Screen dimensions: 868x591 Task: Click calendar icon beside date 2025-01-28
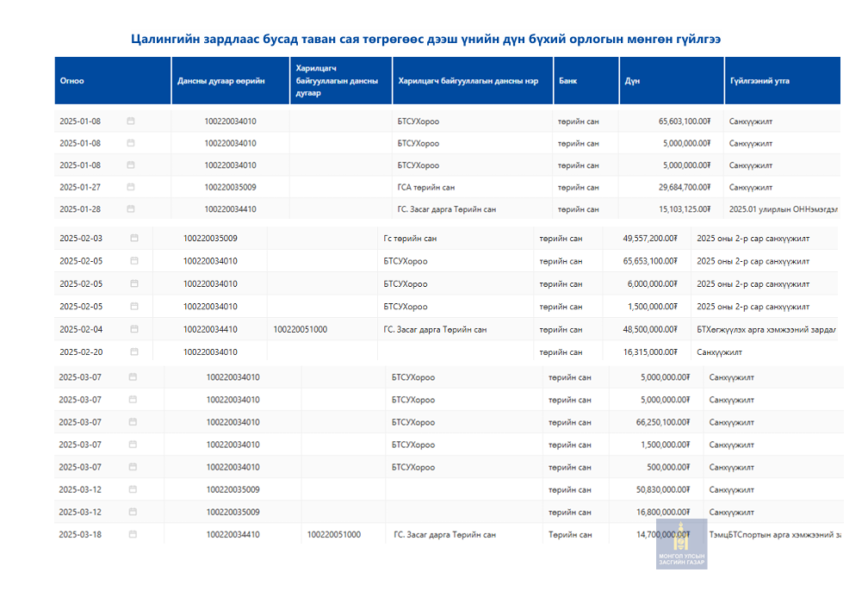coord(131,209)
